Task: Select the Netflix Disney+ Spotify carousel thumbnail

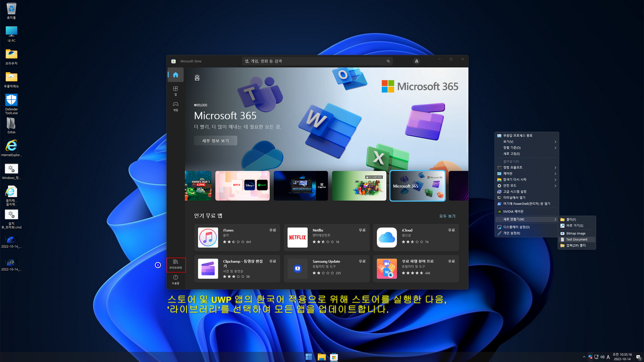Action: 242,186
